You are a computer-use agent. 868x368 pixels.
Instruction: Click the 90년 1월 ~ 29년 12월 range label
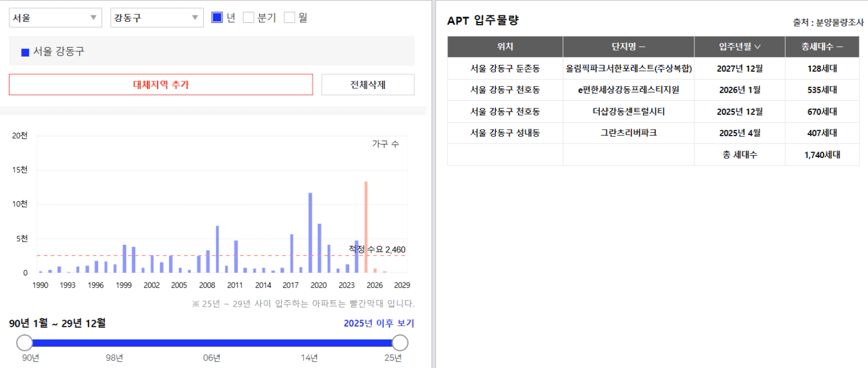tap(57, 323)
